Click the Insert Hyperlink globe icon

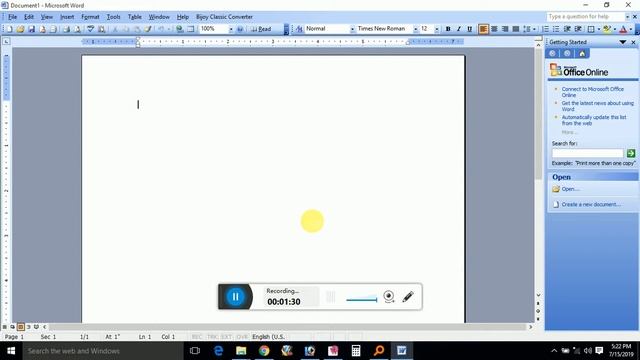180,29
